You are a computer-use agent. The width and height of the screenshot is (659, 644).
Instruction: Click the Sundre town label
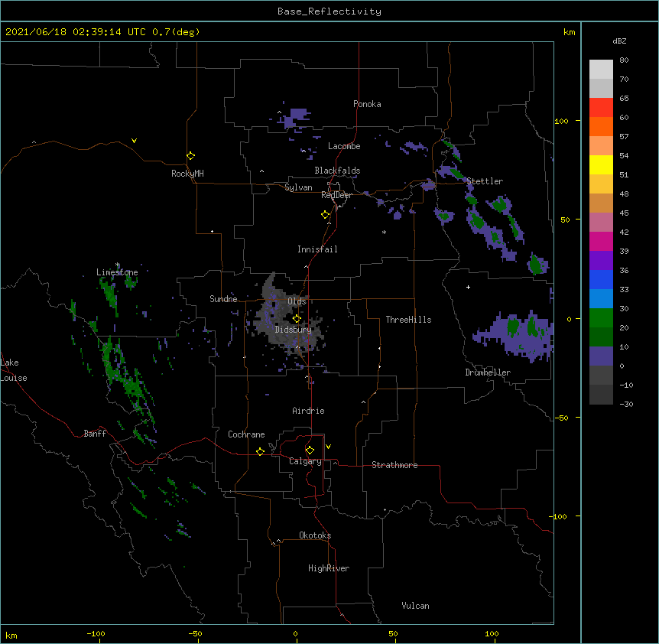[223, 299]
